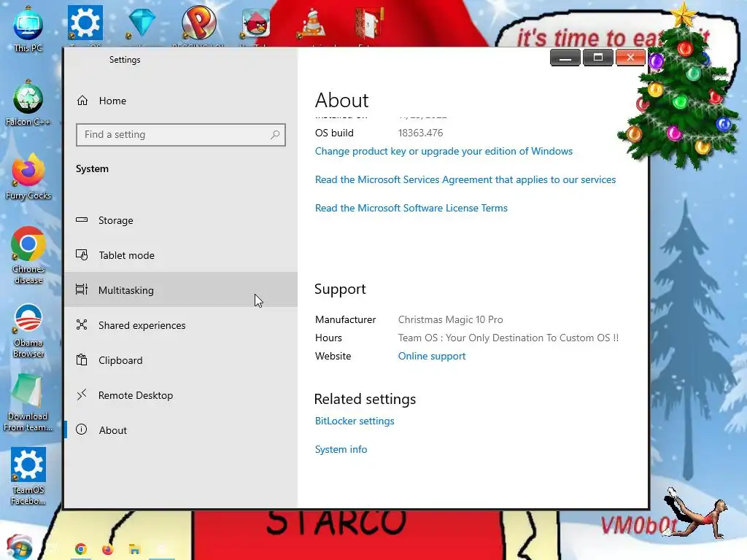Click the OS build value 18363.476
The height and width of the screenshot is (560, 747).
(x=421, y=133)
